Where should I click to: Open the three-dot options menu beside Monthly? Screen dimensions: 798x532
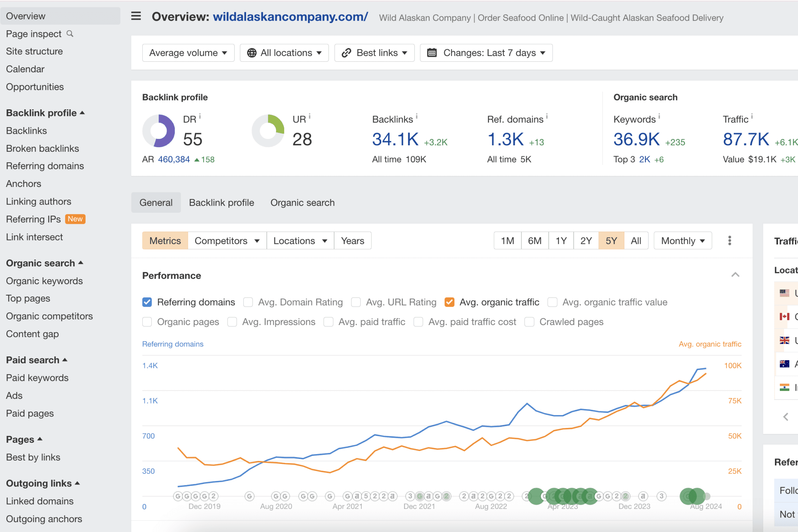tap(729, 240)
